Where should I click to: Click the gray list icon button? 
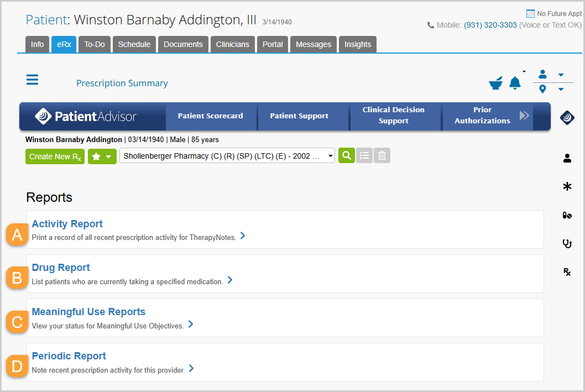tap(364, 155)
